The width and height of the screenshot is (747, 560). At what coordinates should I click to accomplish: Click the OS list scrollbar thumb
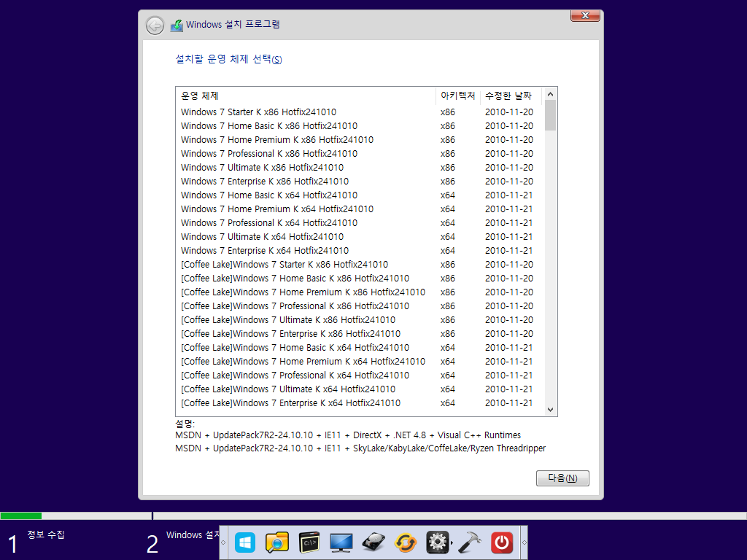click(550, 115)
